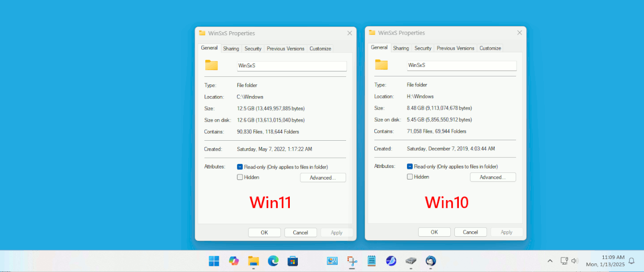This screenshot has height=272, width=644.
Task: Open Sharing tab in H:\Windows dialog
Action: [401, 48]
